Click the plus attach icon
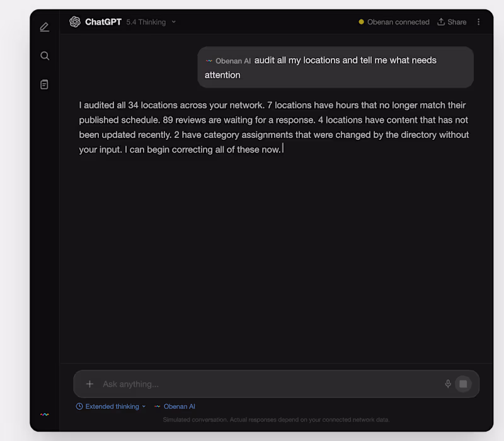This screenshot has width=504, height=441. click(89, 384)
